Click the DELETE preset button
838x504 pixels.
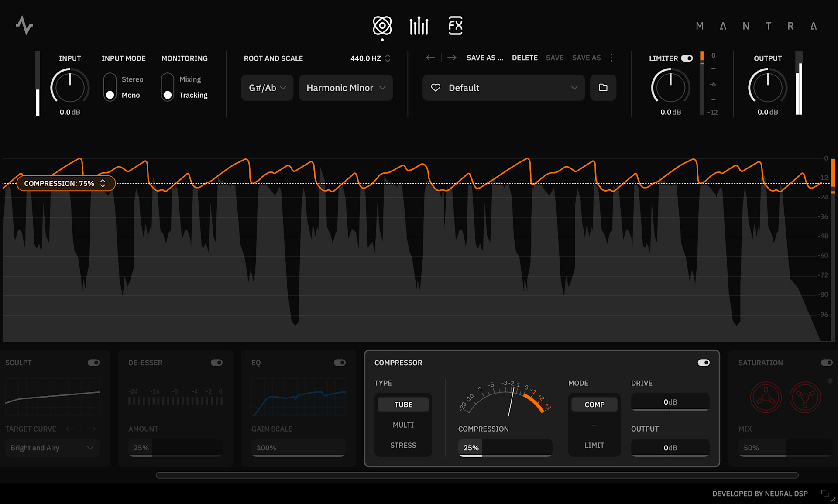524,58
